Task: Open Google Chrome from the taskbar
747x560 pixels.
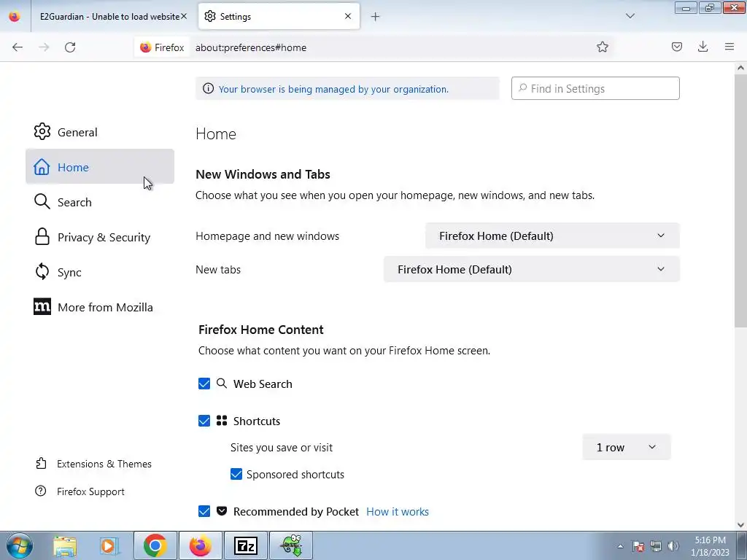Action: tap(155, 545)
